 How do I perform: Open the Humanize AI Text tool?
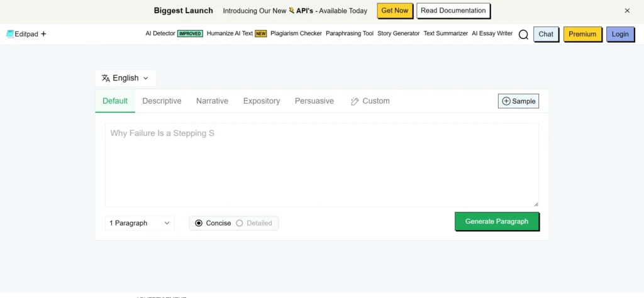pyautogui.click(x=230, y=34)
